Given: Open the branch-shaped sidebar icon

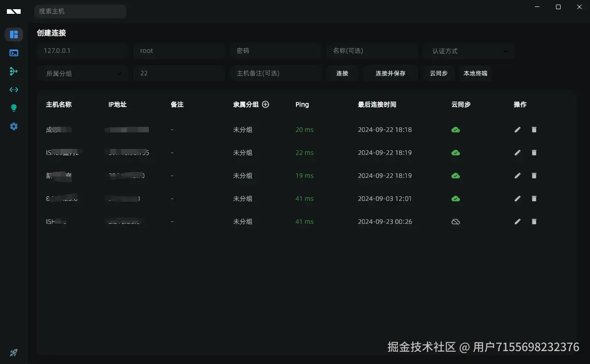Looking at the screenshot, I should [x=14, y=71].
